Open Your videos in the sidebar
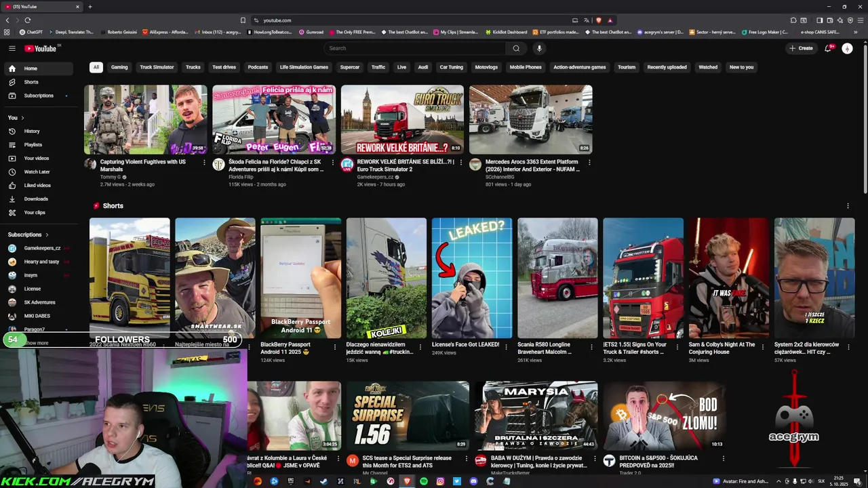 (x=38, y=158)
